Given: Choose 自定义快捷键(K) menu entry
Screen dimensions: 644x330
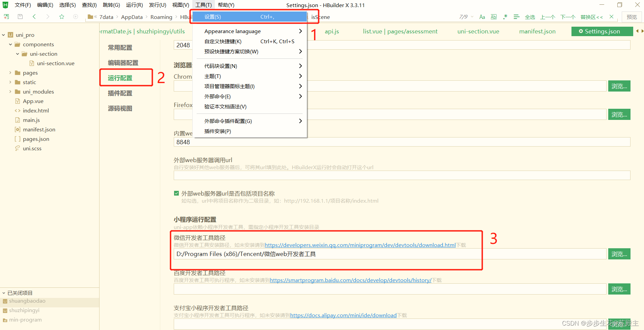Looking at the screenshot, I should (x=250, y=41).
